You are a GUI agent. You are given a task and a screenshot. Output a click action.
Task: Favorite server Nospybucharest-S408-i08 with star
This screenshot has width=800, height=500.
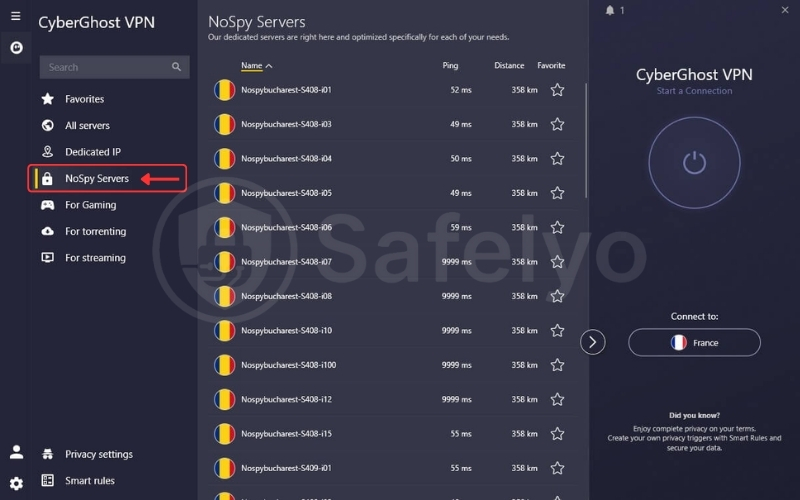(557, 296)
